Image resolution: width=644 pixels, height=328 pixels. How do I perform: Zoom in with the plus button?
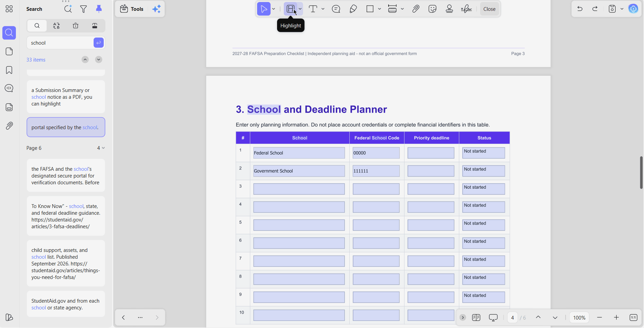[616, 318]
